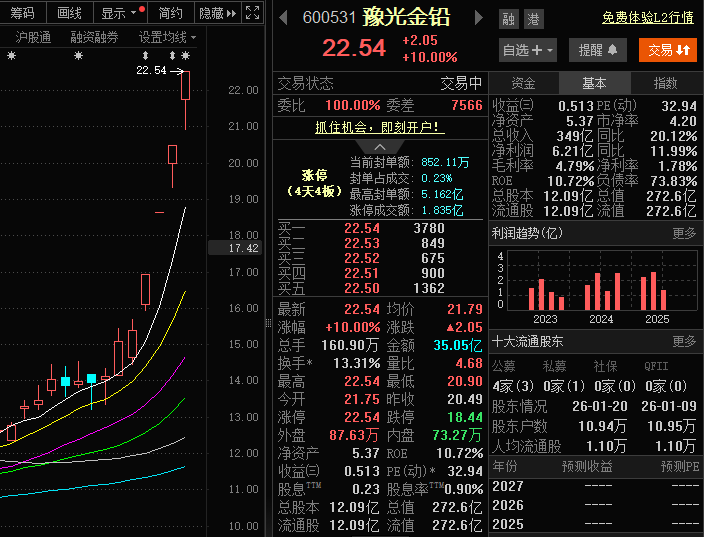
Task: Click the fullscreen expand icon
Action: click(252, 13)
